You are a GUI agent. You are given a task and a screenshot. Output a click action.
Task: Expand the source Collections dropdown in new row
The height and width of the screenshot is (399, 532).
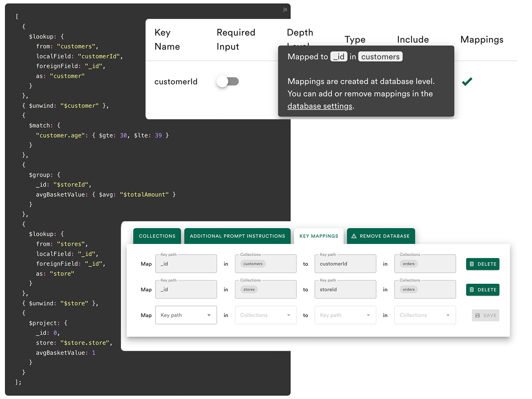(265, 315)
